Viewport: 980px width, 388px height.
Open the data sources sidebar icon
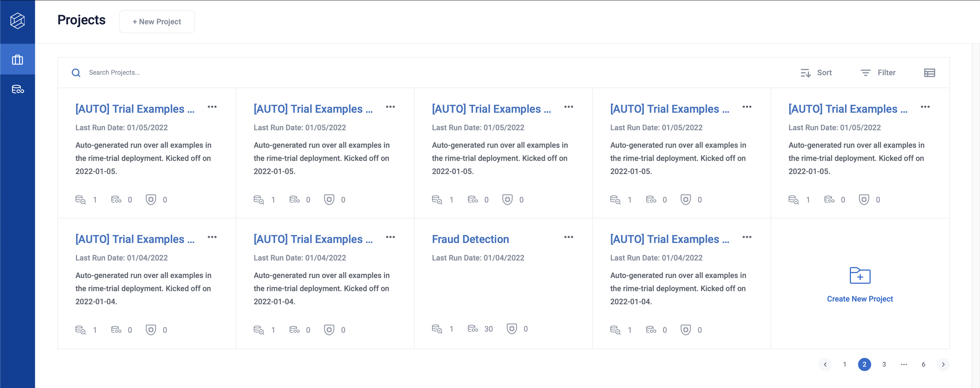point(18,89)
